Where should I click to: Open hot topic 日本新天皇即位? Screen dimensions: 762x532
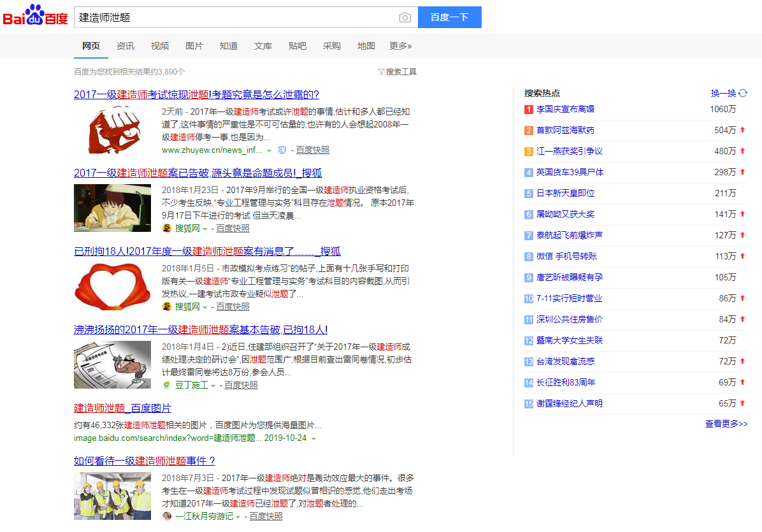pyautogui.click(x=566, y=193)
